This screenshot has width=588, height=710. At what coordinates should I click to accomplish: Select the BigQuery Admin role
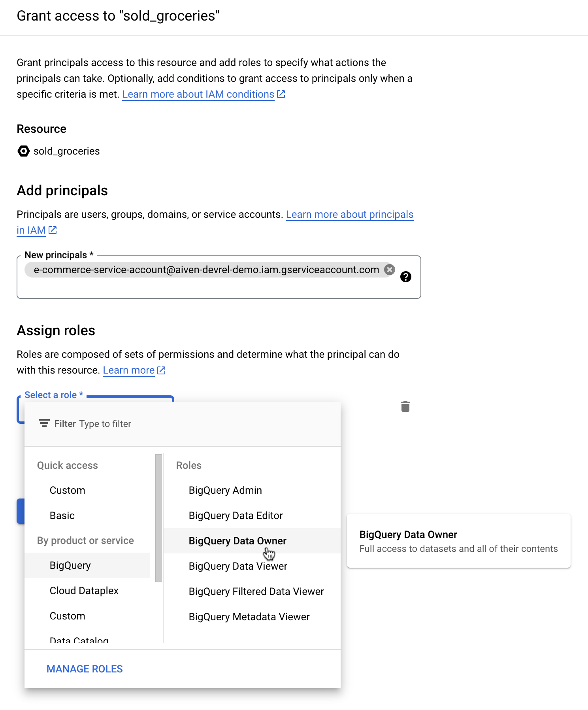tap(225, 490)
